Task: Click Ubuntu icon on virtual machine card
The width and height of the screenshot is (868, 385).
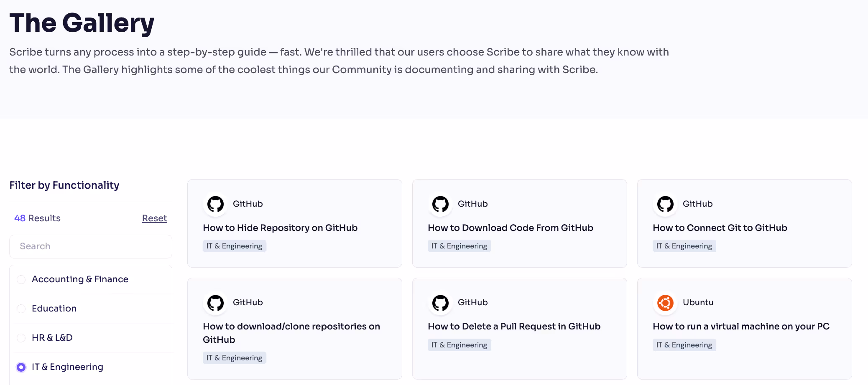Action: point(666,303)
